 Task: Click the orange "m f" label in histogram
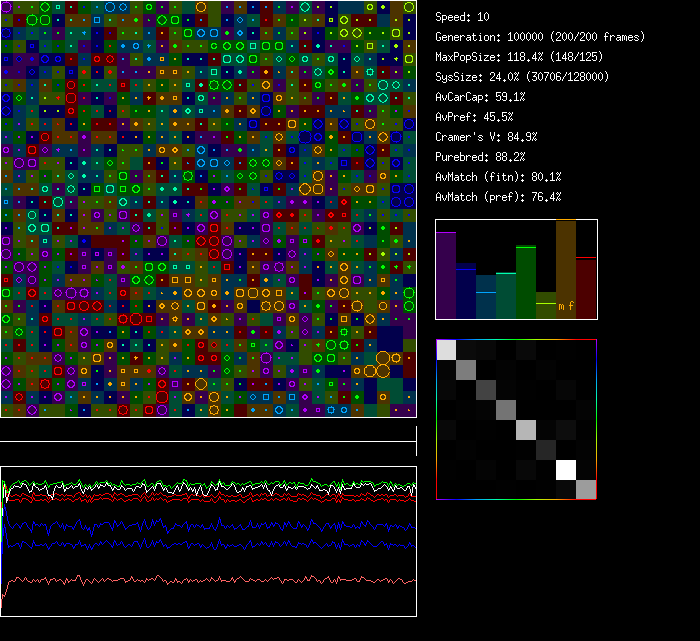tap(565, 306)
